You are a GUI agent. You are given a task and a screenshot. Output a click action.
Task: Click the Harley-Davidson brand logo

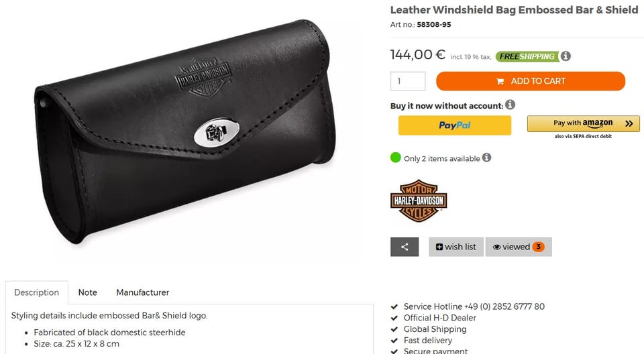(419, 200)
